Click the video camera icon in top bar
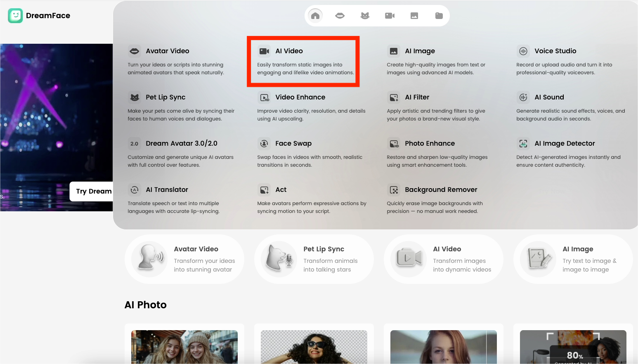This screenshot has height=364, width=638. pos(390,16)
